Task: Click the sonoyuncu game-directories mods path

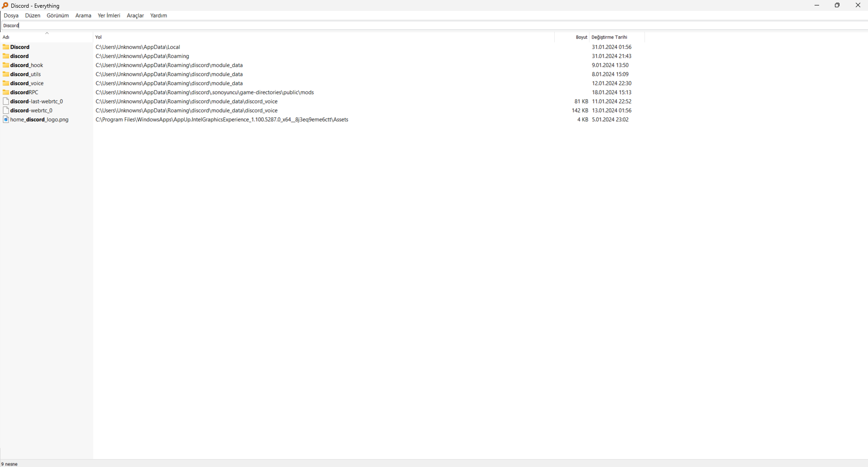Action: point(205,92)
